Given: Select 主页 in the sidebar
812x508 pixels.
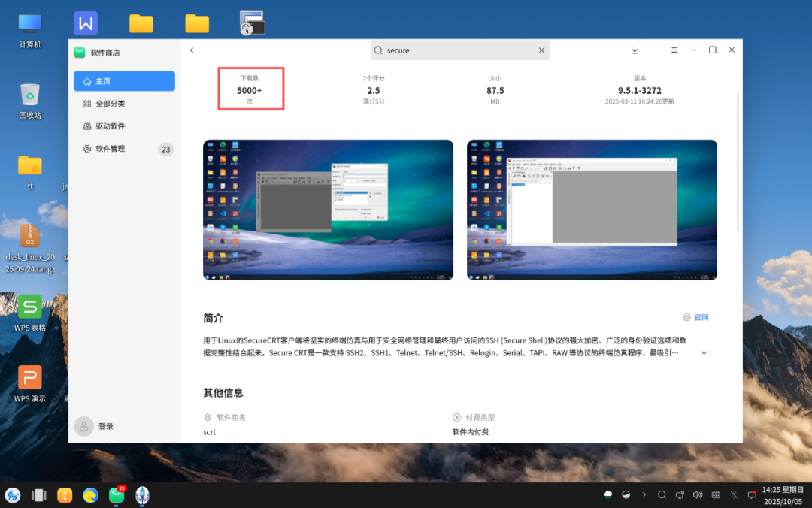Looking at the screenshot, I should (124, 81).
